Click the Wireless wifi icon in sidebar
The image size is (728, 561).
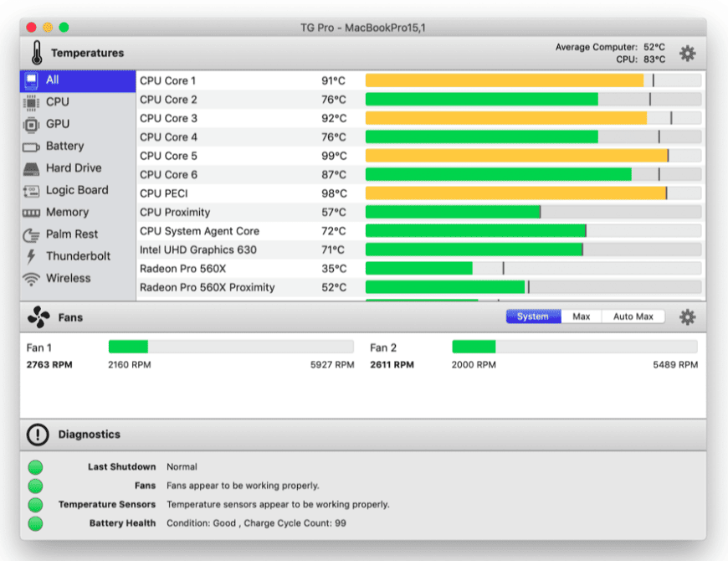[31, 279]
